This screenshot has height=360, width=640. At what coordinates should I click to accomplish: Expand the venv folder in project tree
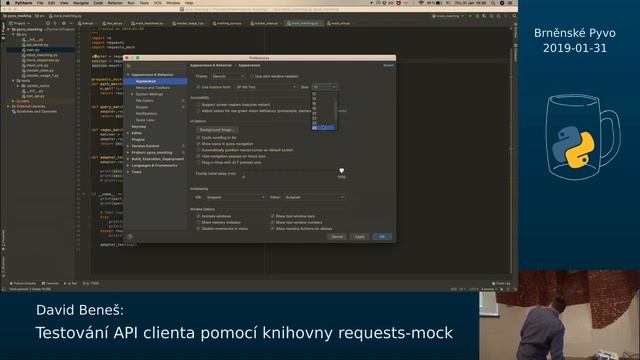point(13,101)
